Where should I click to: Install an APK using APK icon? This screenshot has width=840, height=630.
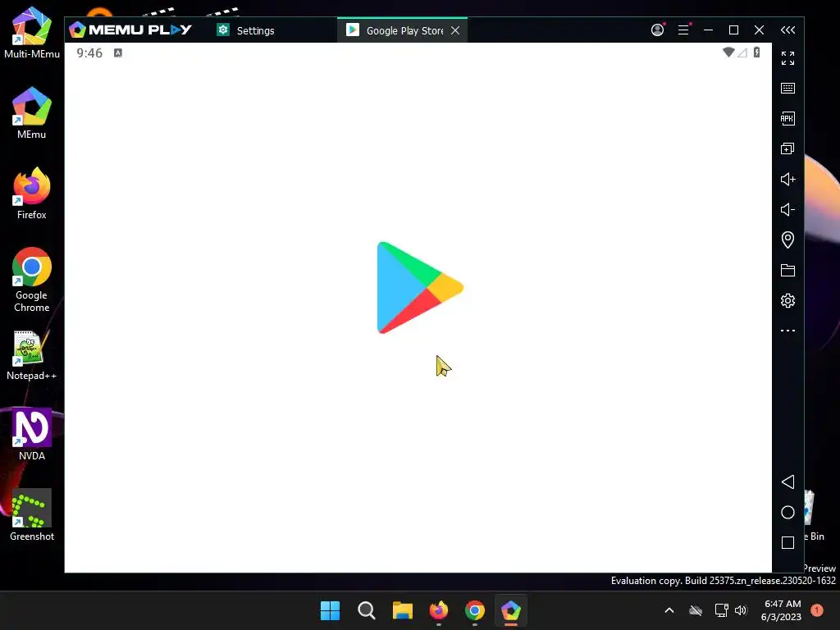coord(787,118)
